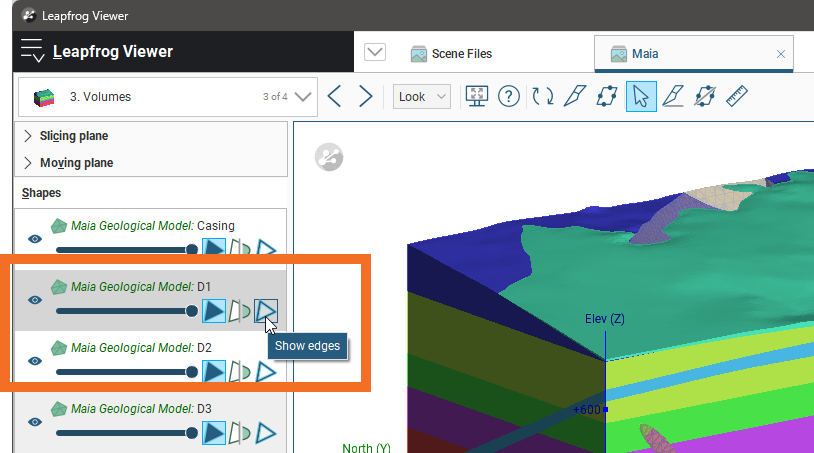814x453 pixels.
Task: Open the help question mark icon
Action: (x=509, y=97)
